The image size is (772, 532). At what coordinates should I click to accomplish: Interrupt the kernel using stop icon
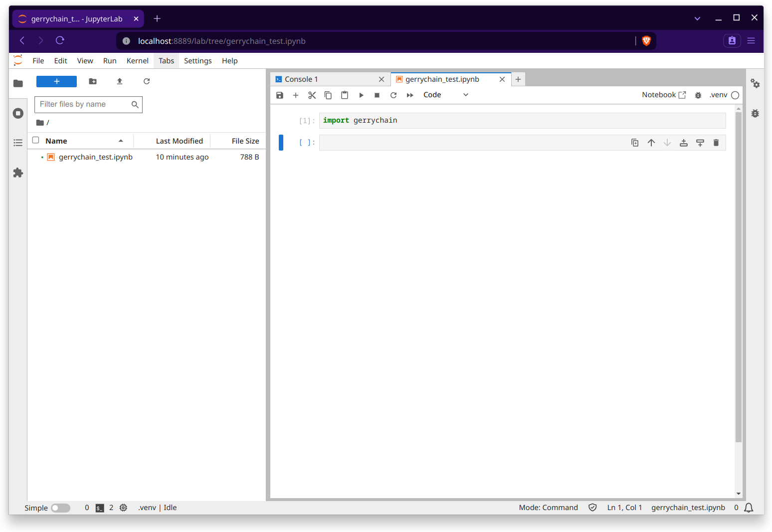coord(377,95)
